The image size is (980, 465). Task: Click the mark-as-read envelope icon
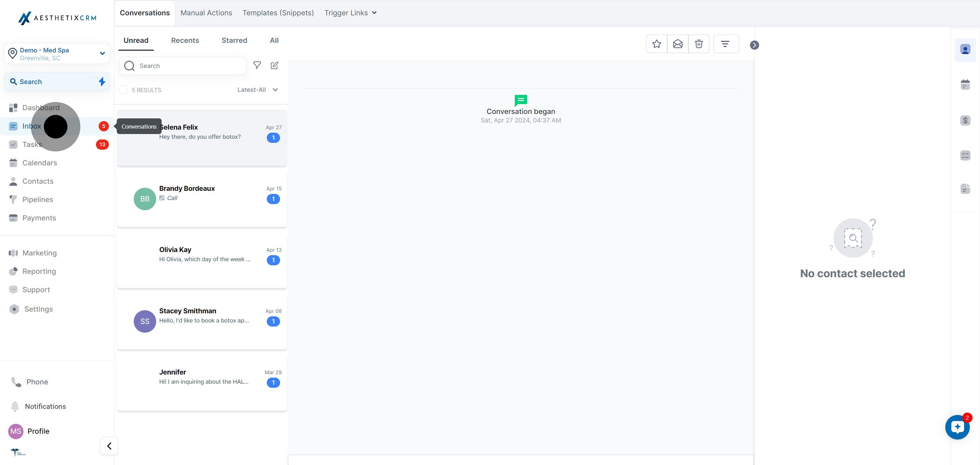(x=677, y=44)
